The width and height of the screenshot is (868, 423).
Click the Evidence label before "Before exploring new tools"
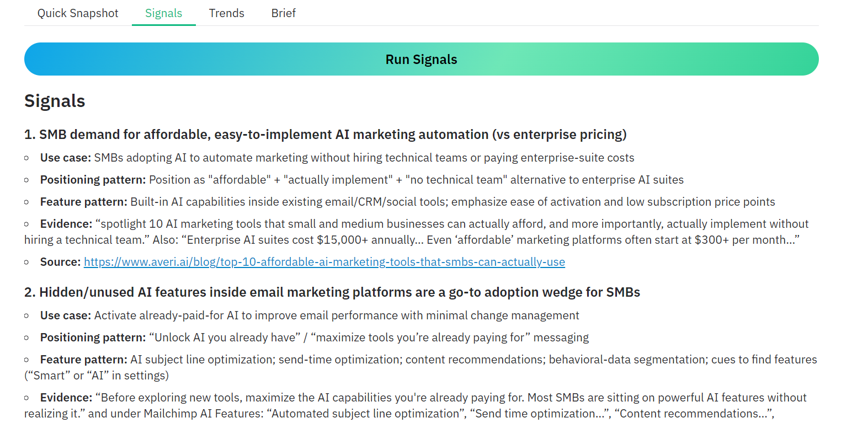(66, 398)
